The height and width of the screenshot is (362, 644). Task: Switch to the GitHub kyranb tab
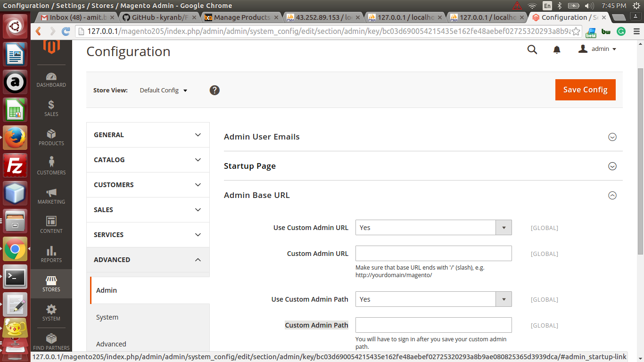(158, 17)
